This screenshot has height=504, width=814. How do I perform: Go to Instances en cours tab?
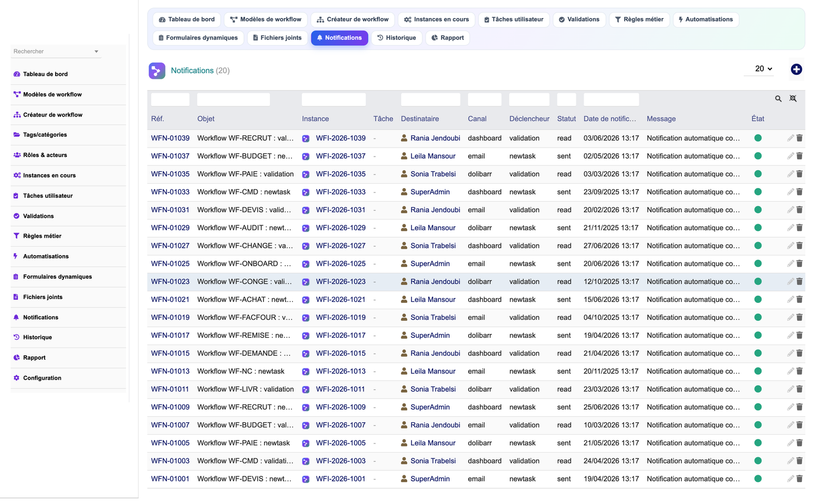coord(437,20)
